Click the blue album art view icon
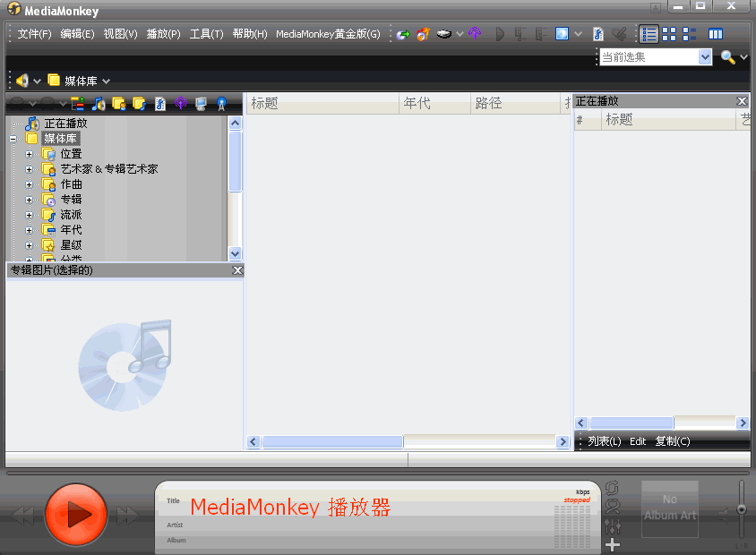 563,34
